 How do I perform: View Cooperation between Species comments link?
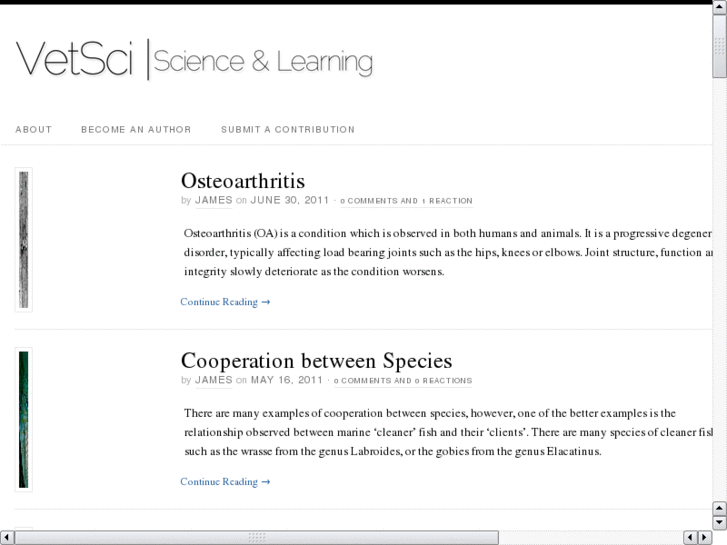click(403, 381)
